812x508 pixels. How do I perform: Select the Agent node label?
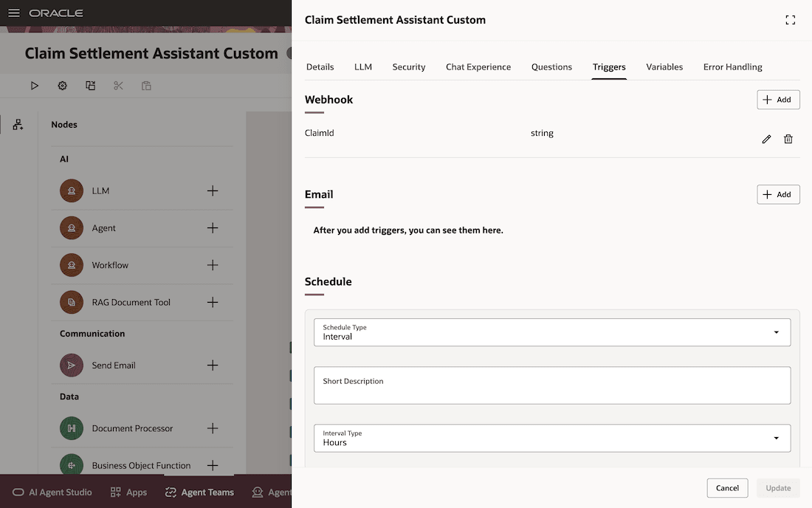coord(103,228)
